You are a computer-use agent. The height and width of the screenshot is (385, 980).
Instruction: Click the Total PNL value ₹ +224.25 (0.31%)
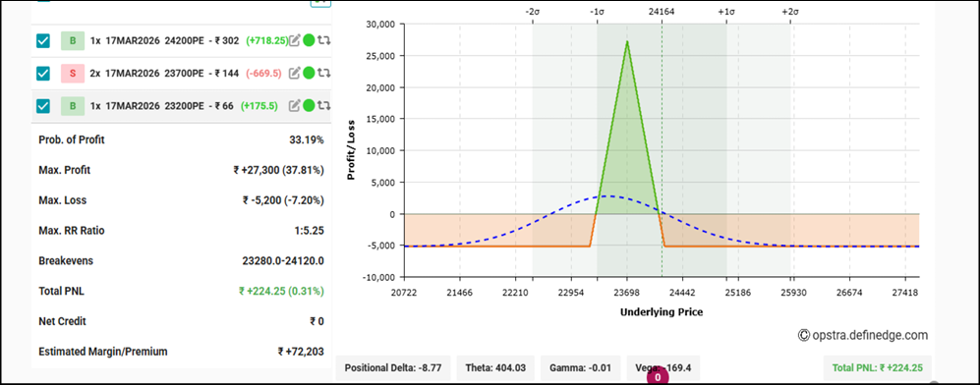click(281, 291)
